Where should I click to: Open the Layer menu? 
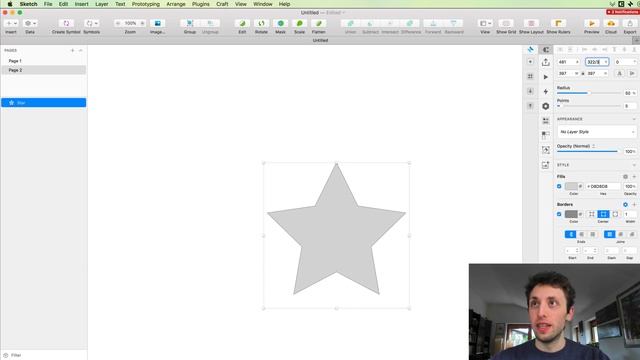[x=102, y=4]
